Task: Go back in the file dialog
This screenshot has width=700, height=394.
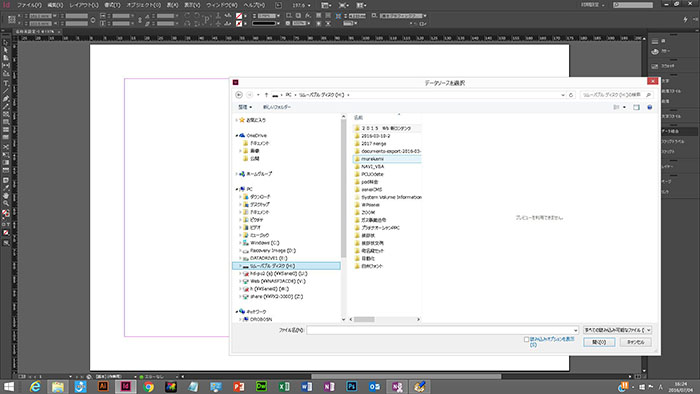Action: click(x=239, y=95)
